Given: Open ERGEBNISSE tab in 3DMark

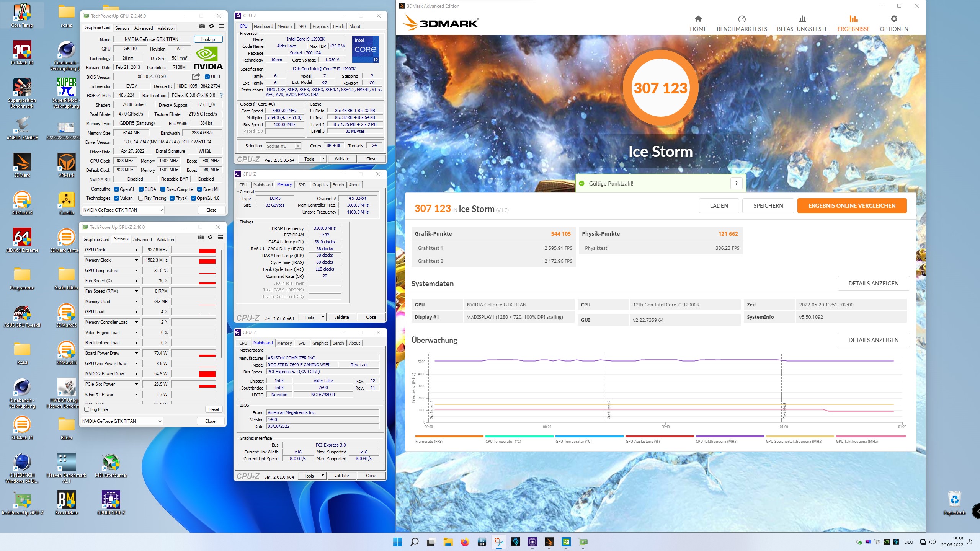Looking at the screenshot, I should (853, 23).
